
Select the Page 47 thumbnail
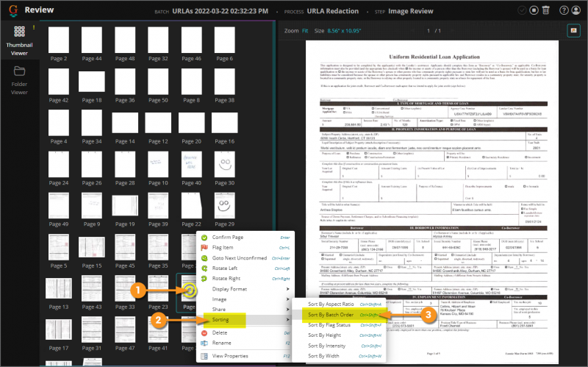[x=125, y=329]
